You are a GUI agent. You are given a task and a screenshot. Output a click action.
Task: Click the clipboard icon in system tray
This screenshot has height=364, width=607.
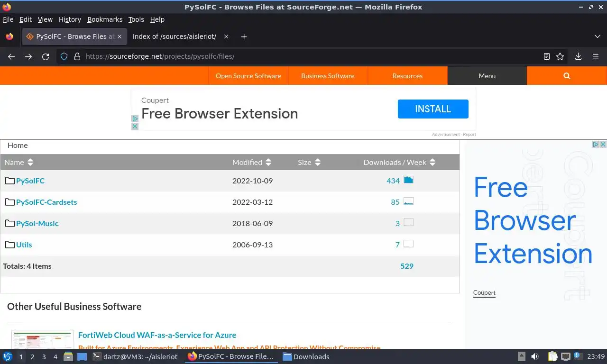pos(552,356)
